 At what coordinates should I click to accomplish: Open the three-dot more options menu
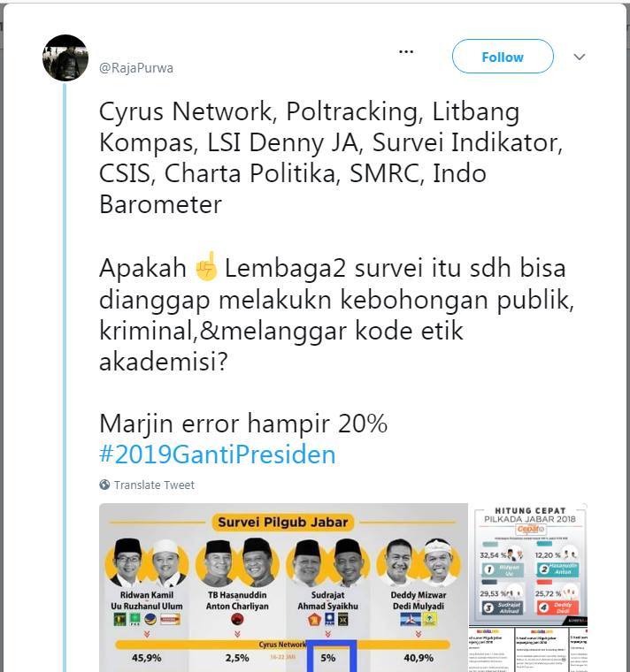pyautogui.click(x=406, y=52)
